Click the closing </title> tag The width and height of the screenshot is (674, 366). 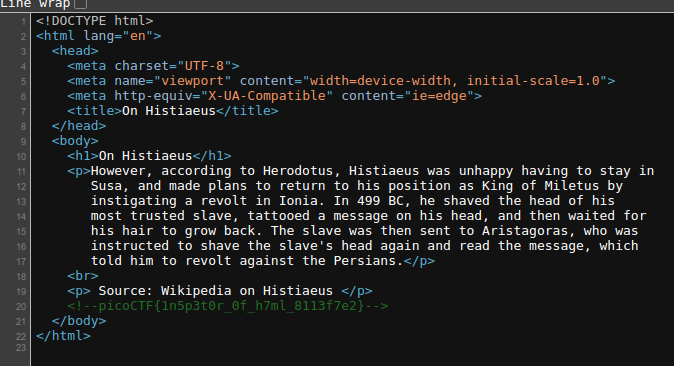pyautogui.click(x=247, y=111)
